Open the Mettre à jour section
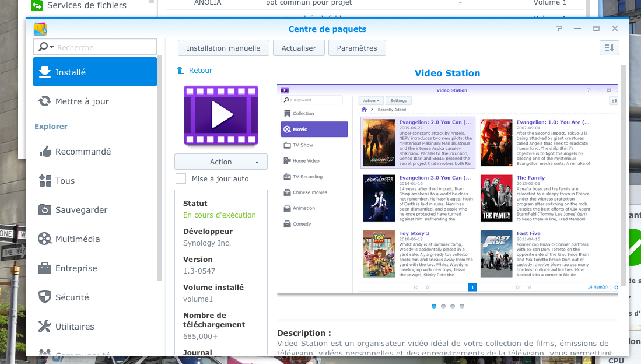The image size is (641, 364). click(x=95, y=101)
